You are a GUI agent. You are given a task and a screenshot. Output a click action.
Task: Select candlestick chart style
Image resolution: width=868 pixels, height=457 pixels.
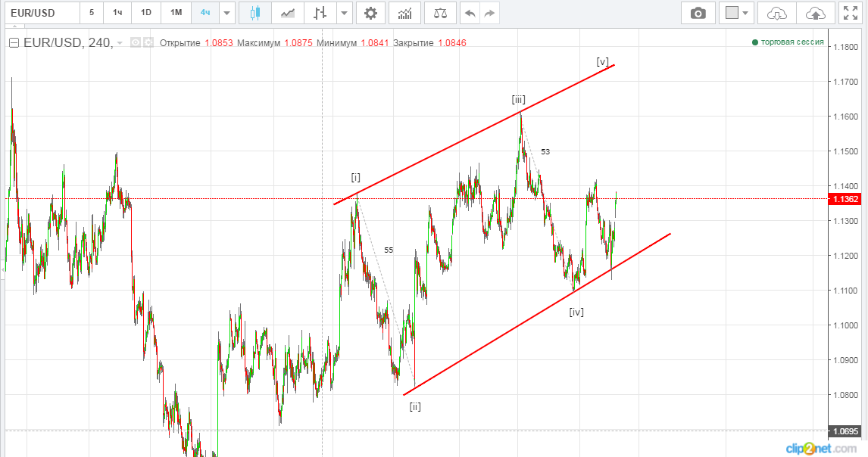tap(255, 13)
